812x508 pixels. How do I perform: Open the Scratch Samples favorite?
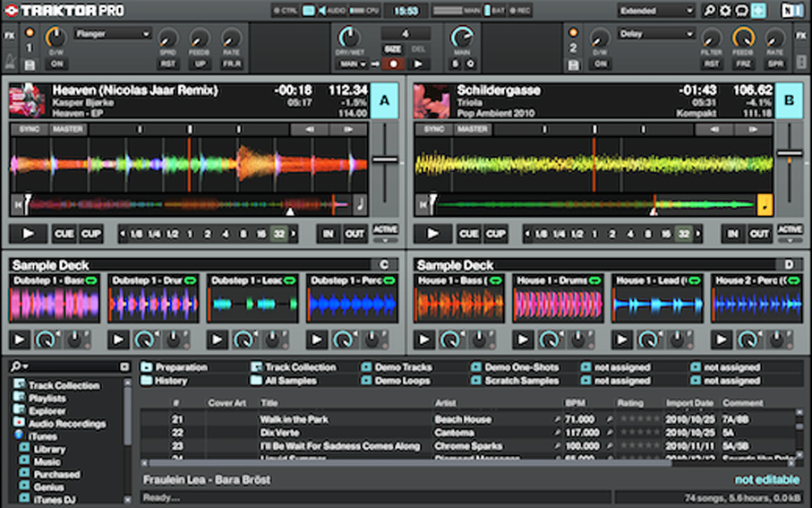[x=515, y=381]
